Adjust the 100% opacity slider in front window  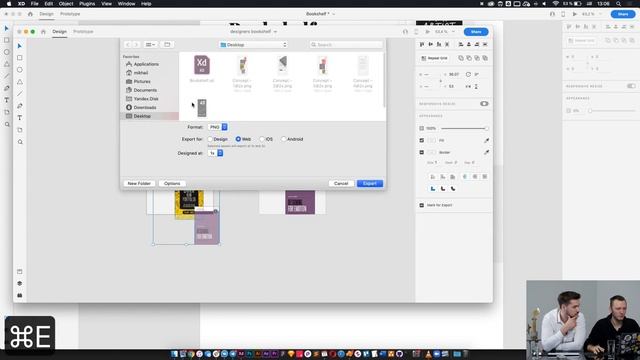click(x=464, y=129)
